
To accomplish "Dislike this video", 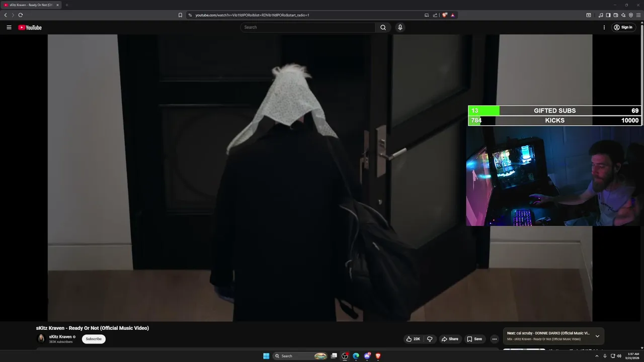I will (430, 339).
